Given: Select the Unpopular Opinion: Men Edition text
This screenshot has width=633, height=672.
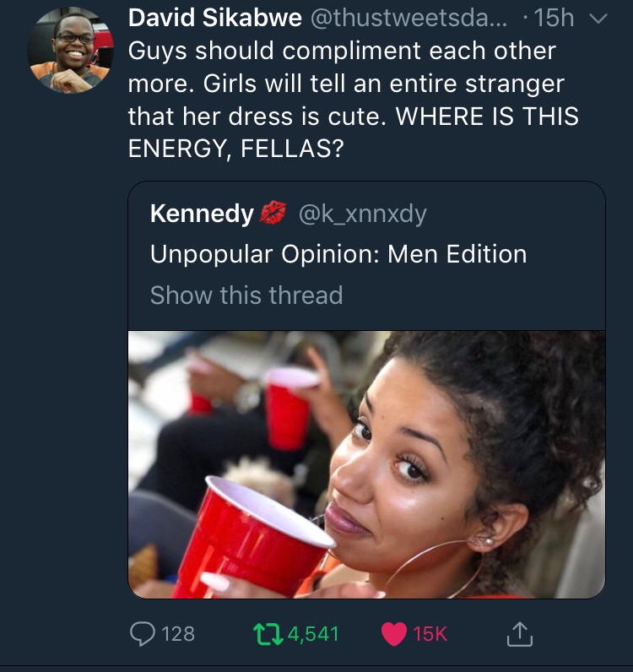Looking at the screenshot, I should pos(338,254).
